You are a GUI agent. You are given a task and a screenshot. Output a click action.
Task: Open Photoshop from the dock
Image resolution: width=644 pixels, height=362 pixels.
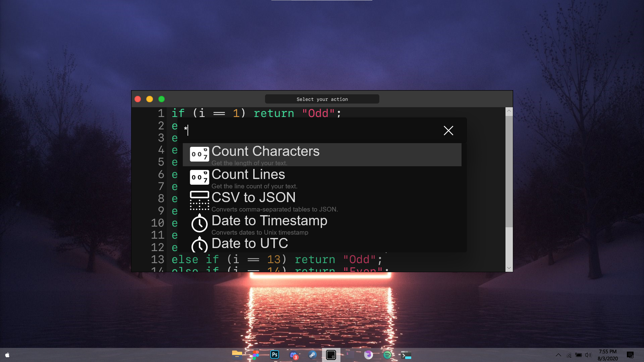pos(275,355)
